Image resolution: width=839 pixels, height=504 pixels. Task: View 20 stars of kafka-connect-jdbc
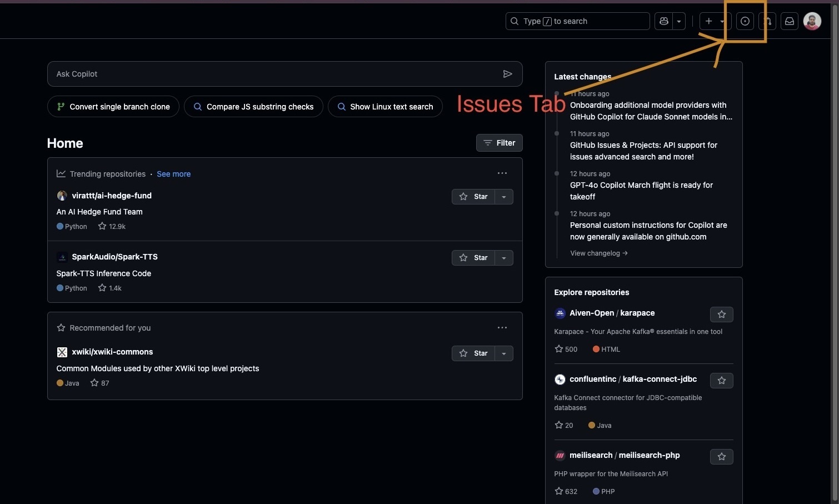click(564, 425)
